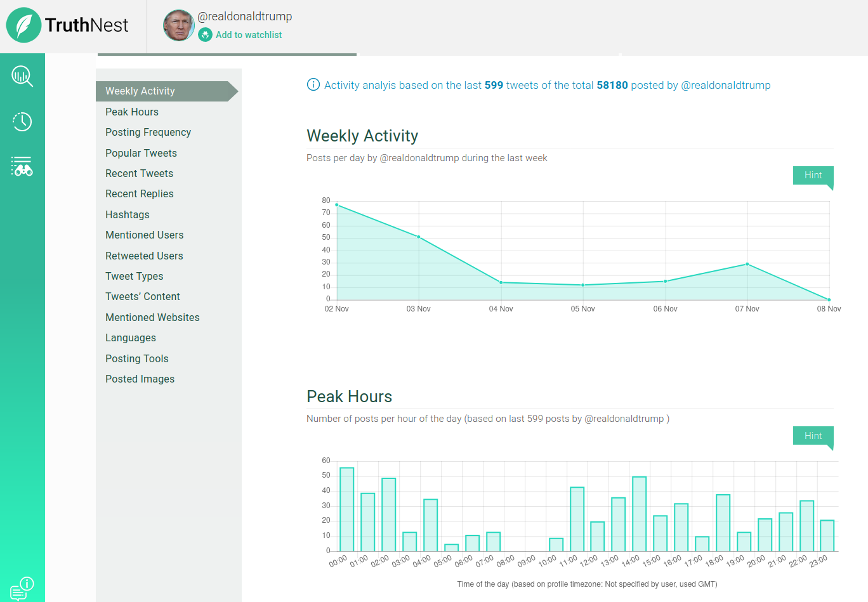Viewport: 868px width, 602px height.
Task: Click the 58180 total tweets number
Action: pyautogui.click(x=612, y=85)
